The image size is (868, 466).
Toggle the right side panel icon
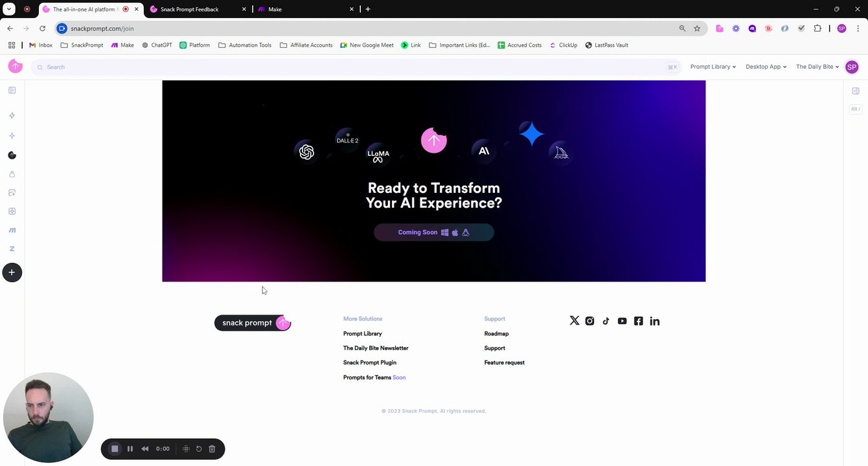coord(856,91)
